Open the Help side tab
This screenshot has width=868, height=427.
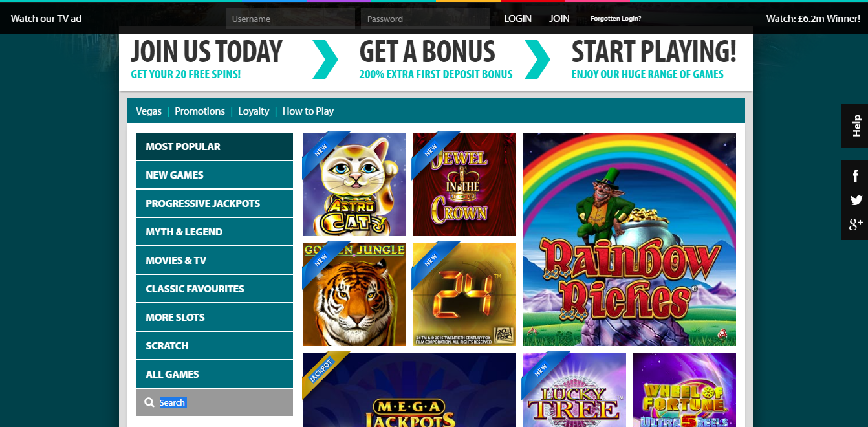tap(854, 126)
